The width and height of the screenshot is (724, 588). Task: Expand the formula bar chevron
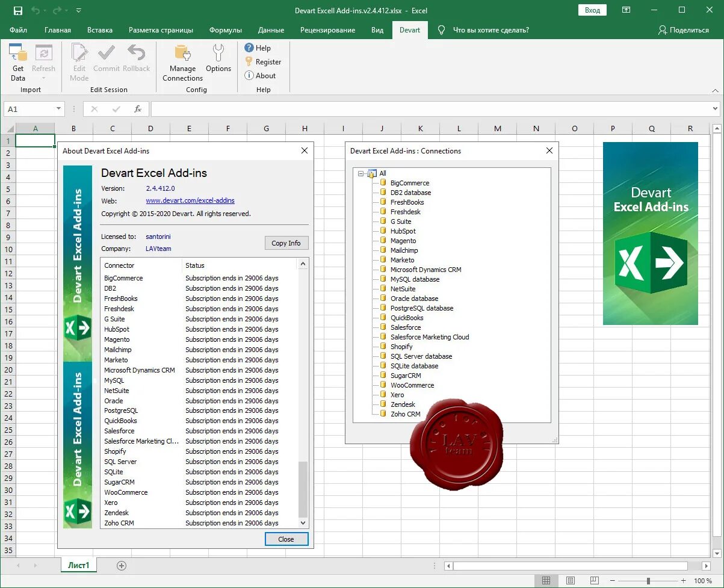(x=716, y=109)
